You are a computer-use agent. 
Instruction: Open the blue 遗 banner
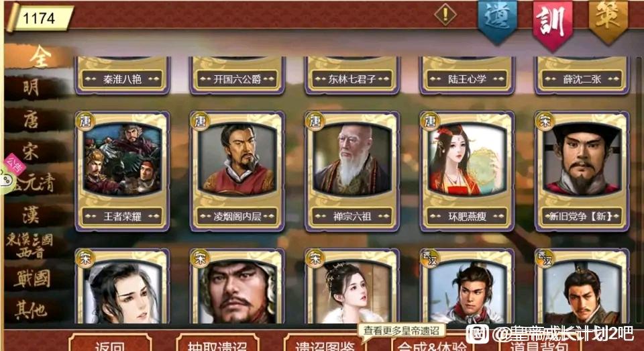497,21
